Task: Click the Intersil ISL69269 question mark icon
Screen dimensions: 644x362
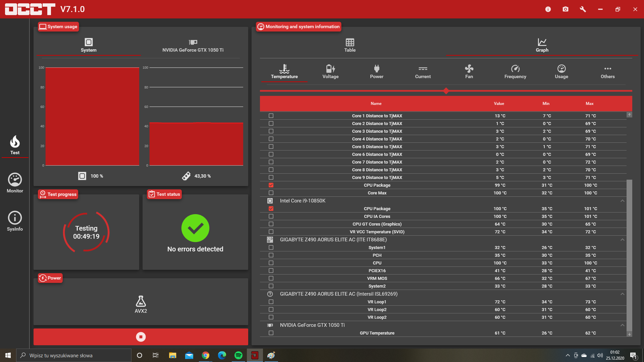Action: [x=270, y=294]
